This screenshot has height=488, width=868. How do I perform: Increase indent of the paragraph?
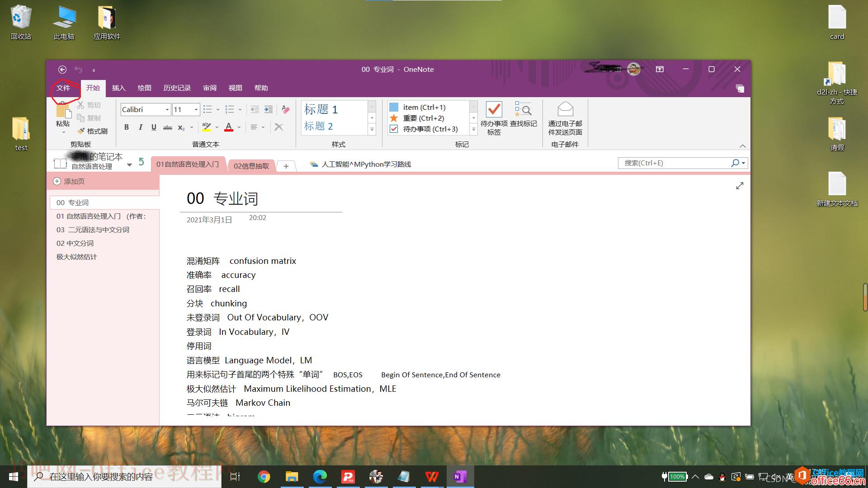(269, 109)
